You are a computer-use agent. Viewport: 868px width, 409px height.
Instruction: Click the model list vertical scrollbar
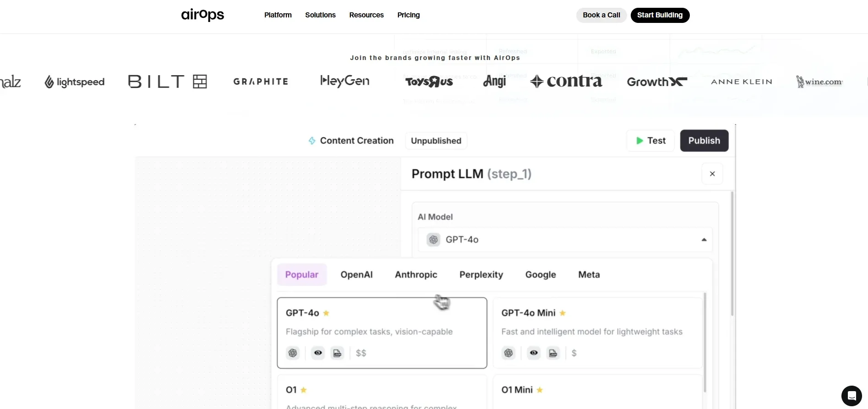704,344
